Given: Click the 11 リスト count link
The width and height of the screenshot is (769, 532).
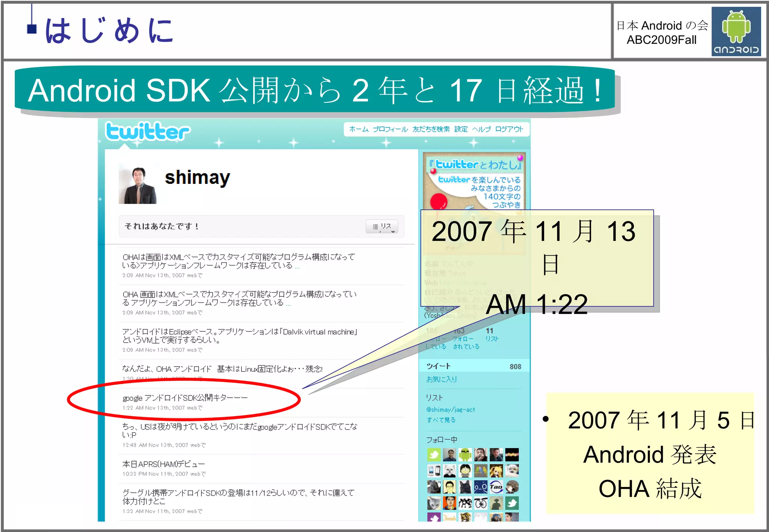Looking at the screenshot, I should pyautogui.click(x=492, y=335).
